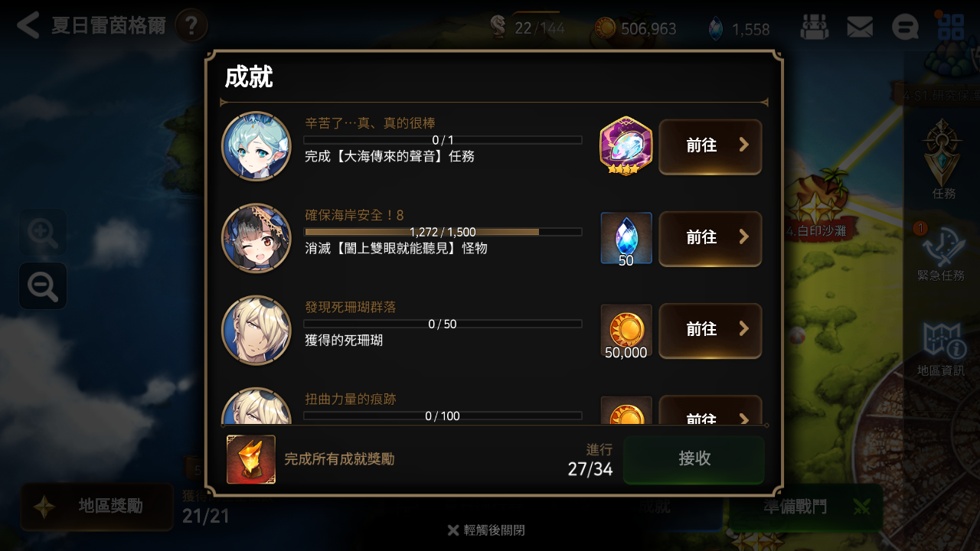This screenshot has width=980, height=551.
Task: Open the question mark help icon
Action: [191, 26]
